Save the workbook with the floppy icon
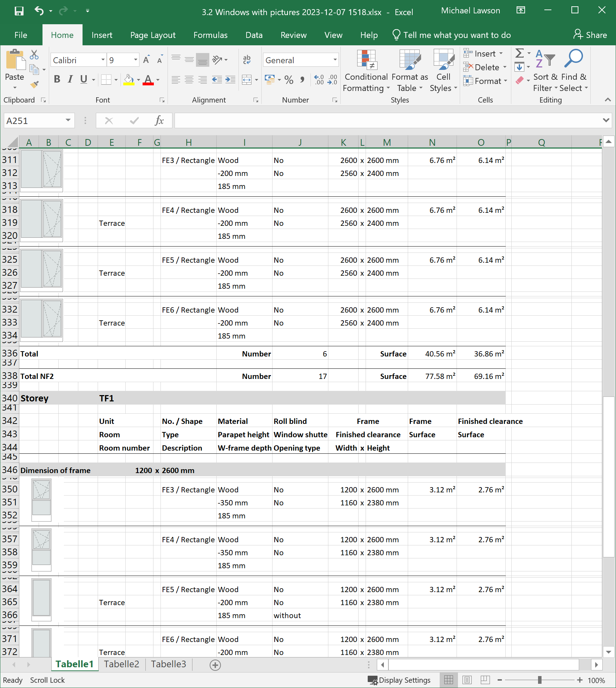The image size is (616, 688). click(19, 11)
